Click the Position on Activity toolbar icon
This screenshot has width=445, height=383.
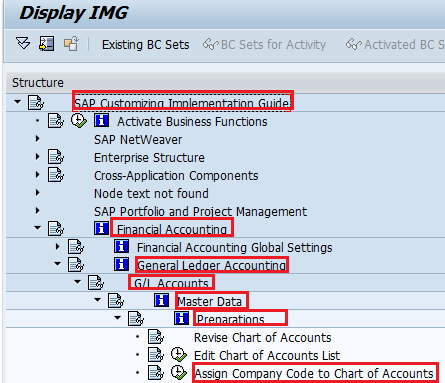[47, 44]
